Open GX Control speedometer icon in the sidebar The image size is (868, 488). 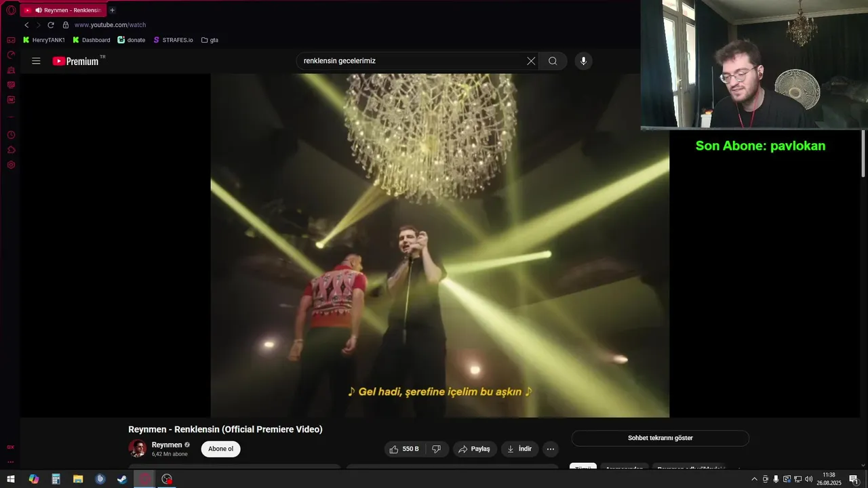click(x=11, y=55)
